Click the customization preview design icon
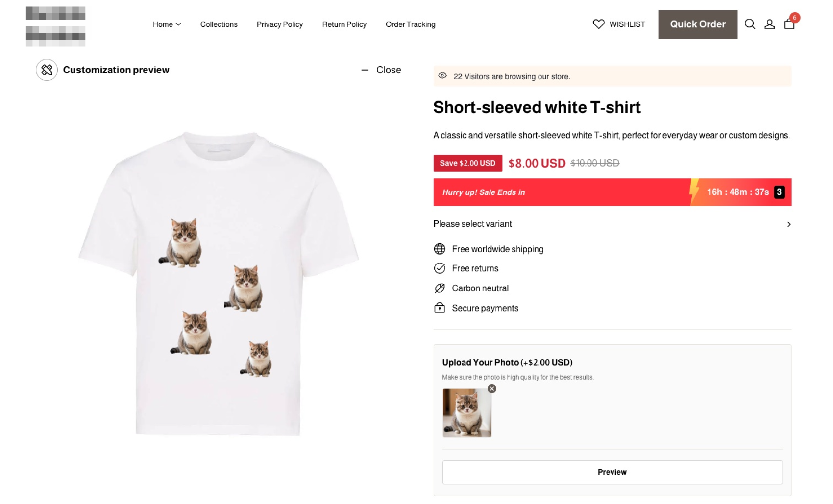833x504 pixels. 47,70
